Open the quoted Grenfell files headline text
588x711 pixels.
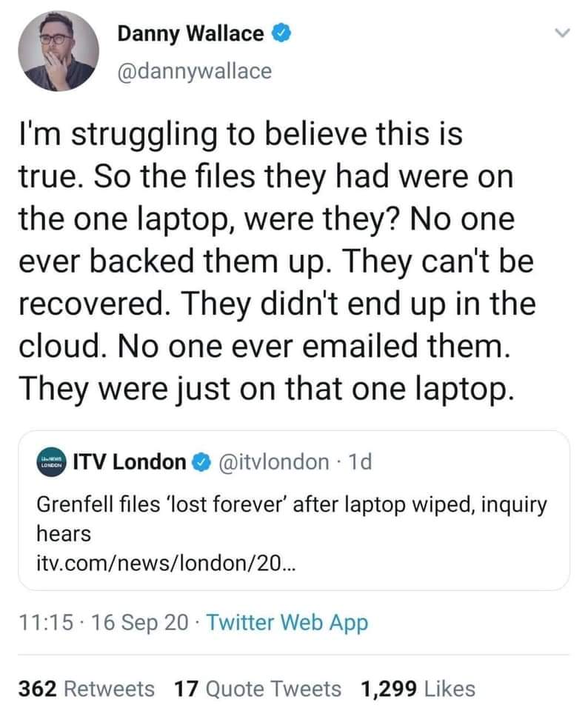point(291,518)
